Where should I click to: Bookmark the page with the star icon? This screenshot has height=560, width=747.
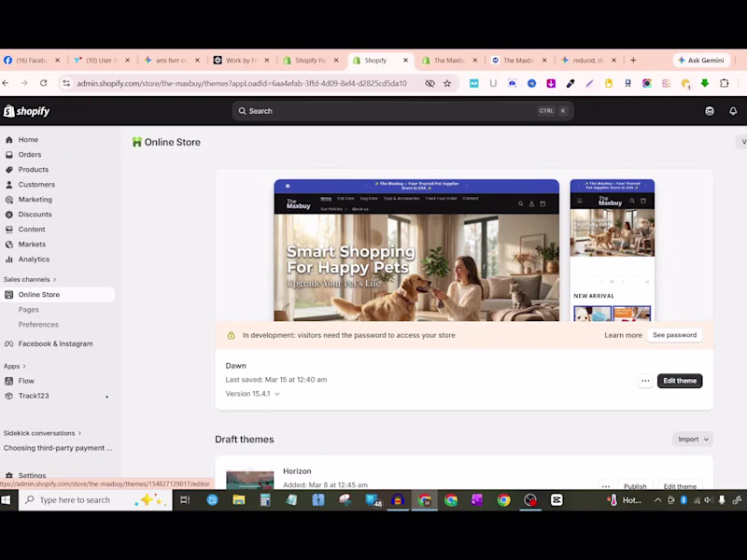447,83
